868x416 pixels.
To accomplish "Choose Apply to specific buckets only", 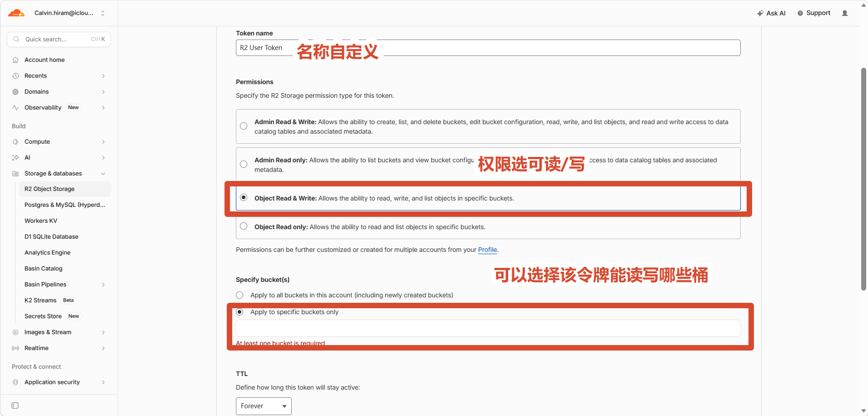I will coord(239,312).
